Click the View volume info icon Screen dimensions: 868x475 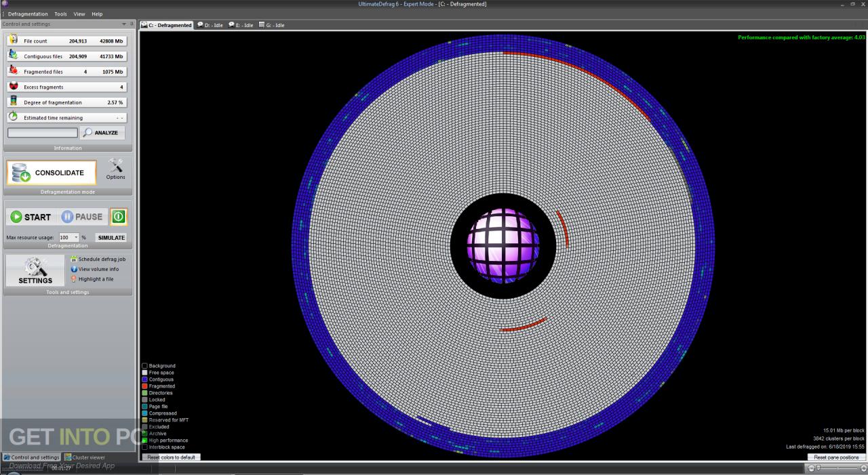pyautogui.click(x=74, y=269)
